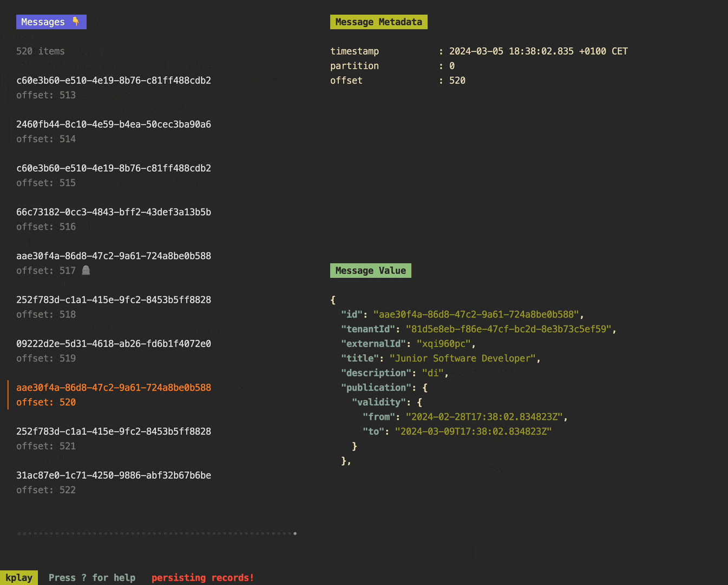Select the message at offset 521
This screenshot has height=585, width=728.
click(x=113, y=438)
